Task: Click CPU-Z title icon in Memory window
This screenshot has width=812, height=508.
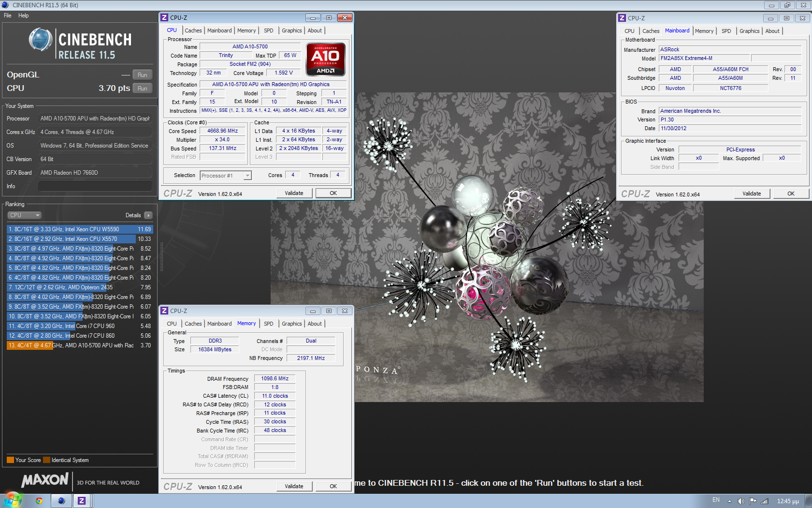Action: pyautogui.click(x=164, y=311)
